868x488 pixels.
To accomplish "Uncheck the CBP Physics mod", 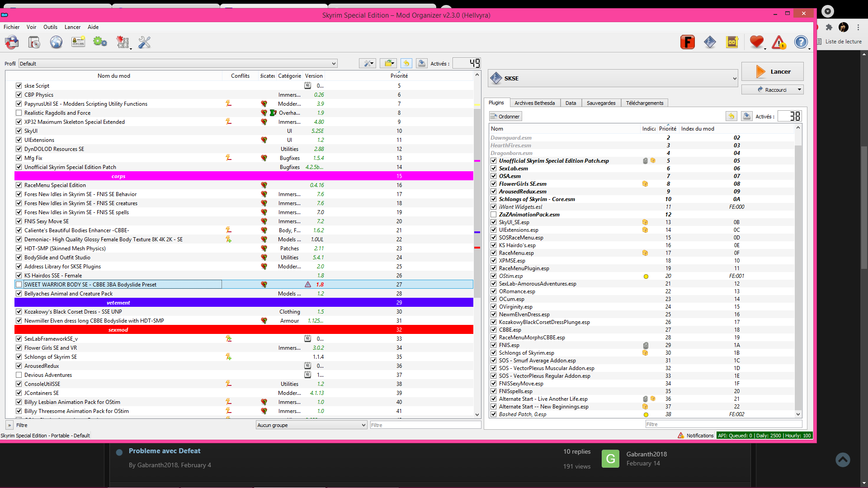I will 19,94.
